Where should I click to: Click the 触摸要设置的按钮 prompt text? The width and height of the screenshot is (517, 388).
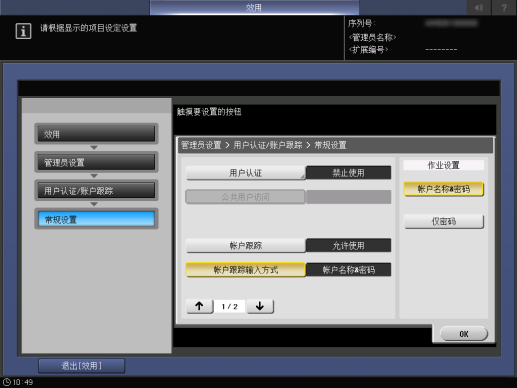point(209,112)
